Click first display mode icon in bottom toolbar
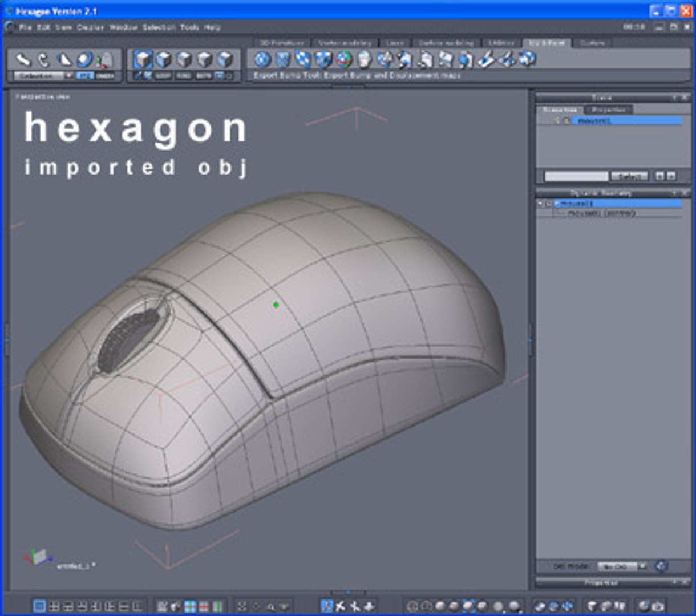 (413, 606)
